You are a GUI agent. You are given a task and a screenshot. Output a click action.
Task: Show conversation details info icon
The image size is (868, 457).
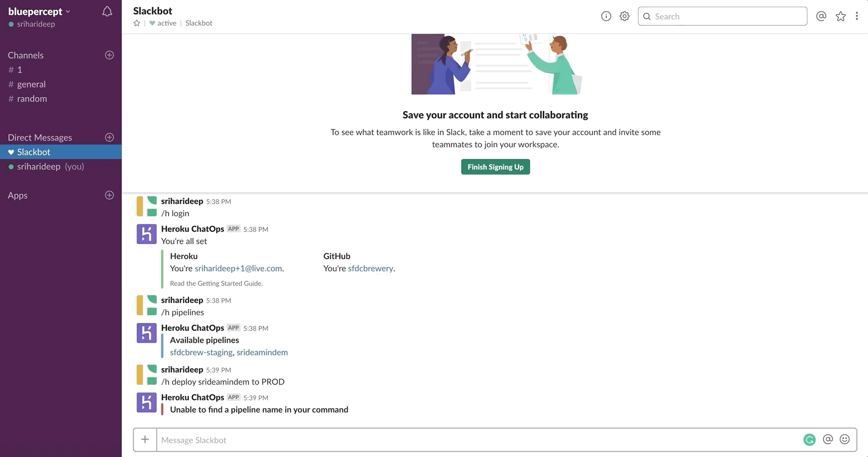pyautogui.click(x=606, y=16)
